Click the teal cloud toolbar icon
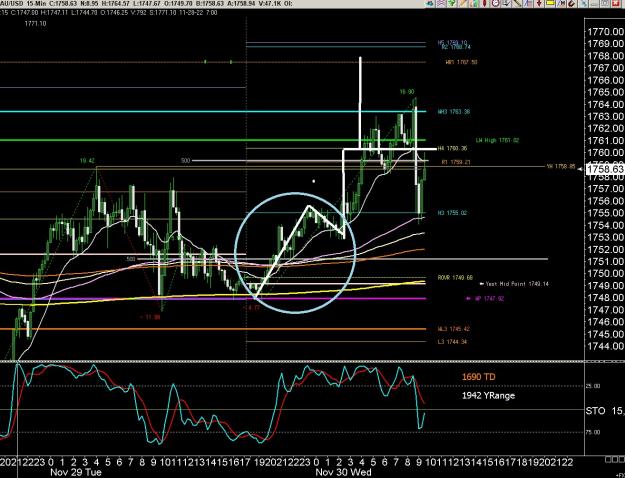The width and height of the screenshot is (625, 478). (x=429, y=3)
